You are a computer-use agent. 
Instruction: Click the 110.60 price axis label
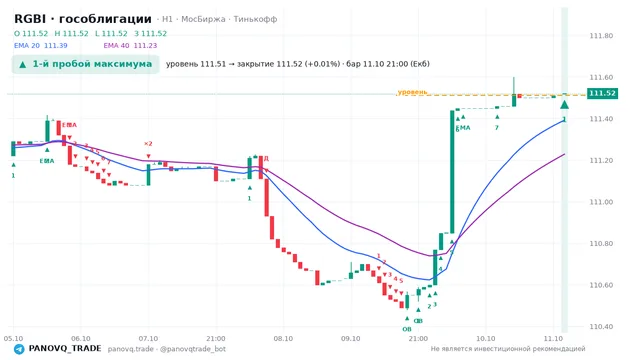pyautogui.click(x=601, y=285)
